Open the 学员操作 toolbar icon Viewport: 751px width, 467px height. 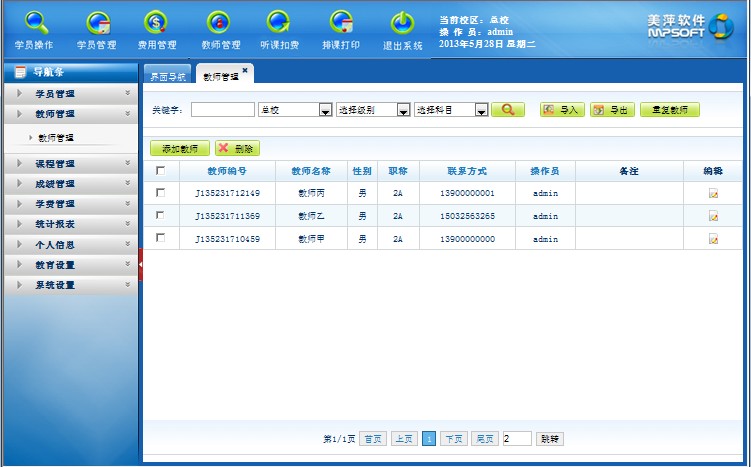34,23
